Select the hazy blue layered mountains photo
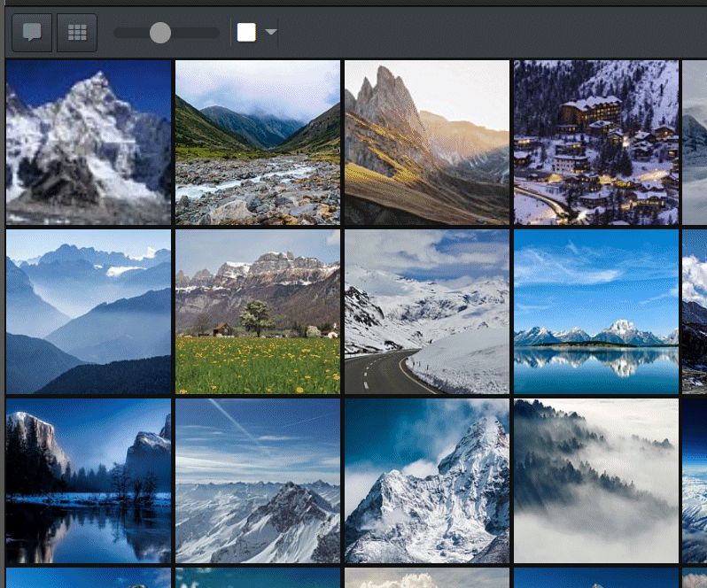The width and height of the screenshot is (707, 588). pyautogui.click(x=89, y=312)
